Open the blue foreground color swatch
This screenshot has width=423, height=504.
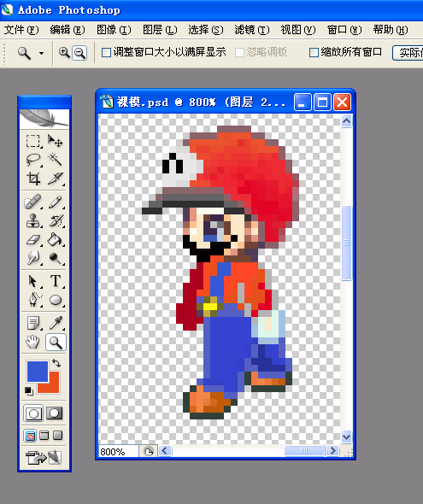click(x=38, y=372)
